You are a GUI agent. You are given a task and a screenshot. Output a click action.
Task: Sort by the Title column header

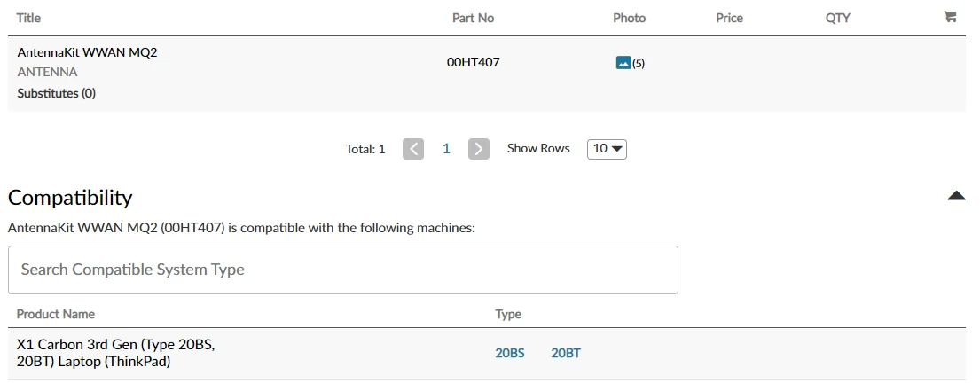pyautogui.click(x=28, y=18)
